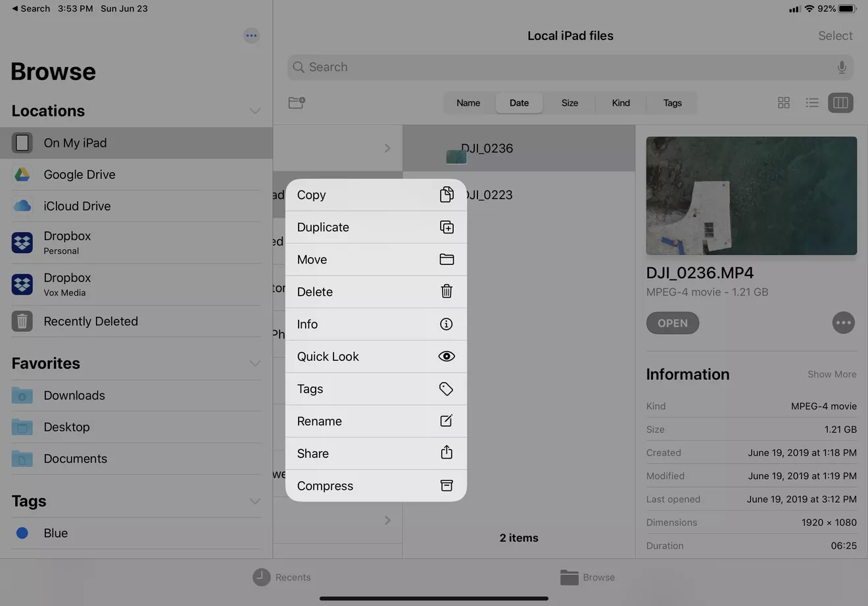Image resolution: width=868 pixels, height=606 pixels.
Task: Switch to list view
Action: [812, 103]
